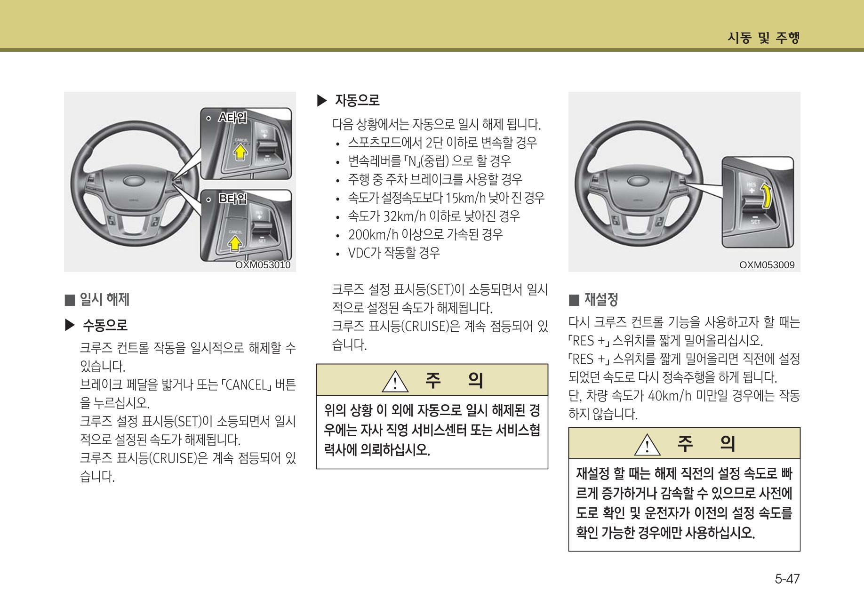Click the line 다시 크루즈 컨트롤 기능을 사용하고자
Viewport: 864px width, 616px height.
[x=684, y=322]
